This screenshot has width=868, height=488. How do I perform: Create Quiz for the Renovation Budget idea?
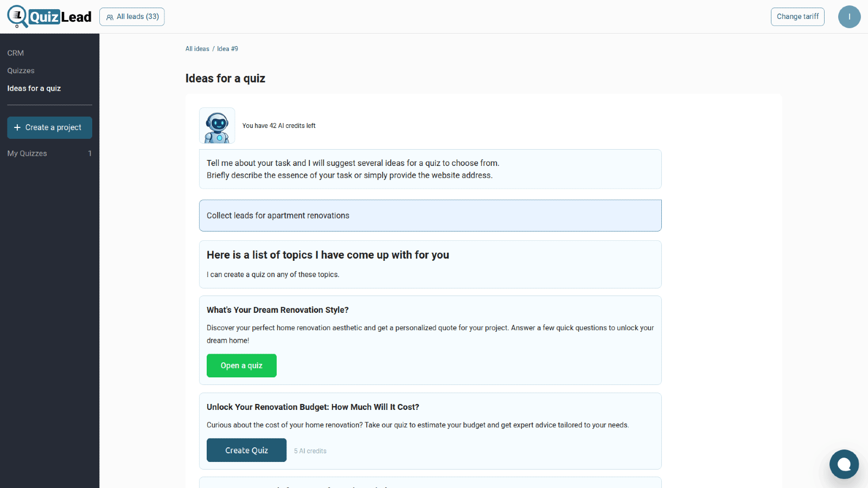(x=246, y=450)
